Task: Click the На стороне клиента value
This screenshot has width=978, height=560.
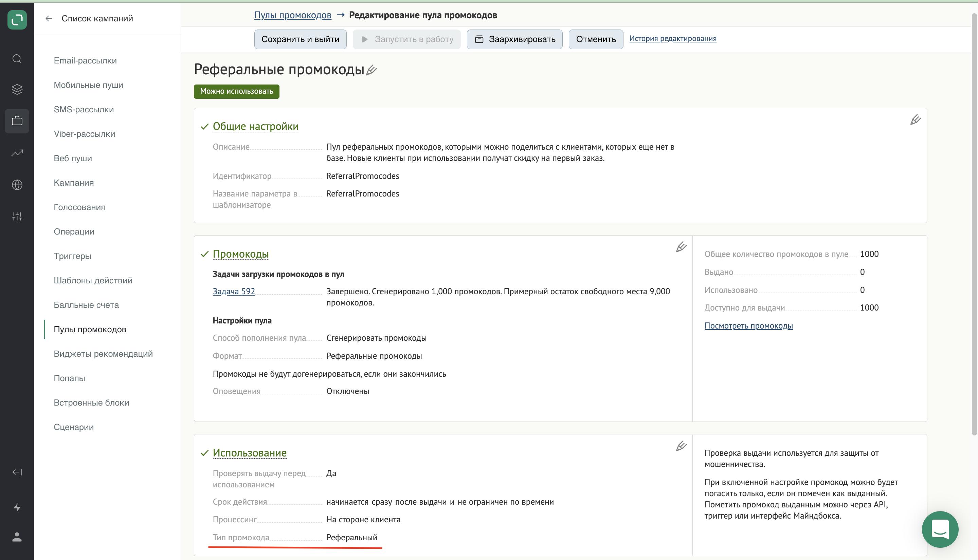Action: (363, 520)
